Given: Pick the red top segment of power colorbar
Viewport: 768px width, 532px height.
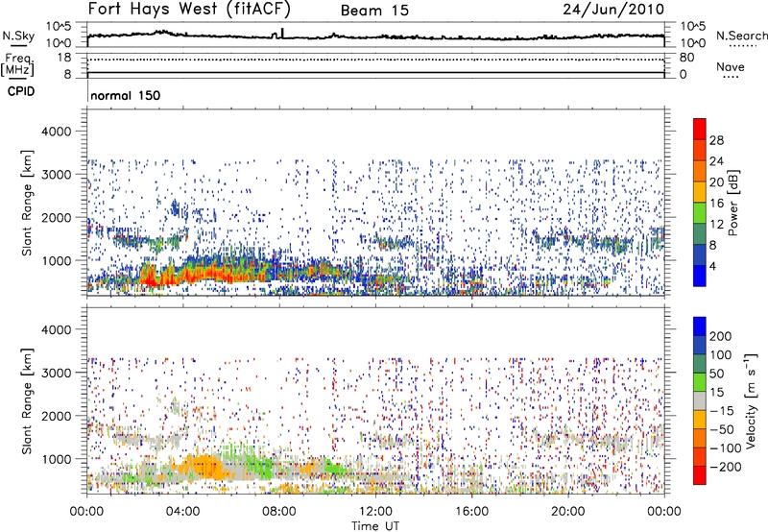Looking at the screenshot, I should point(700,128).
